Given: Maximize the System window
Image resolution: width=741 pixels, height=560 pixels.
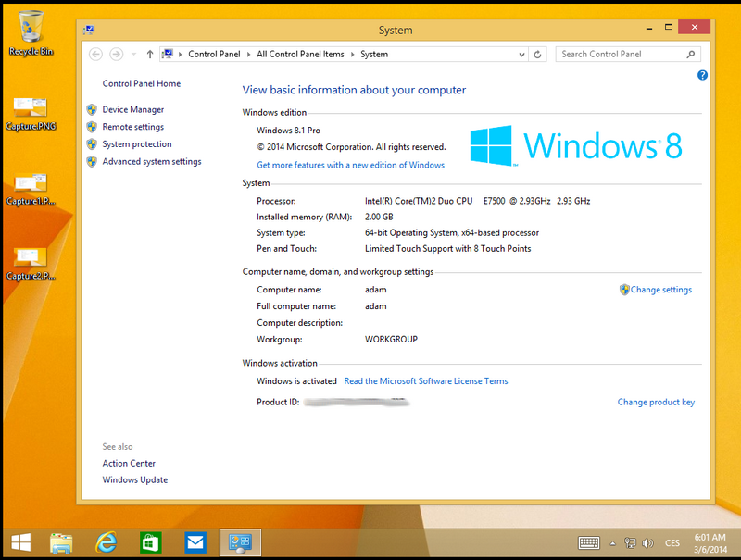Looking at the screenshot, I should (668, 28).
